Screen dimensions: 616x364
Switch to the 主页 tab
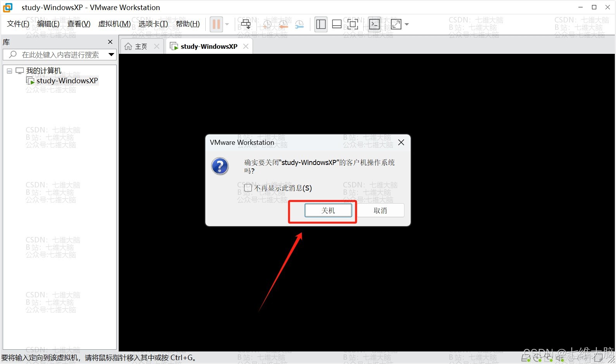pos(141,46)
